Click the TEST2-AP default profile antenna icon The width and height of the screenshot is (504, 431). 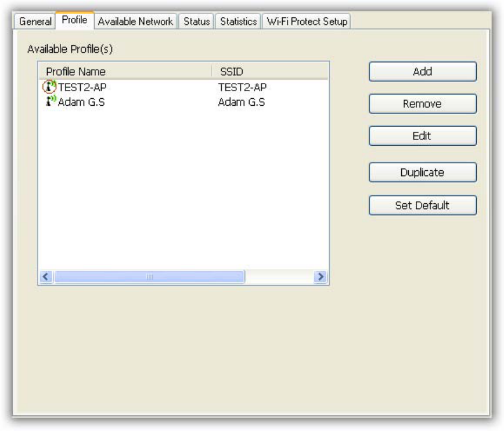pos(49,87)
